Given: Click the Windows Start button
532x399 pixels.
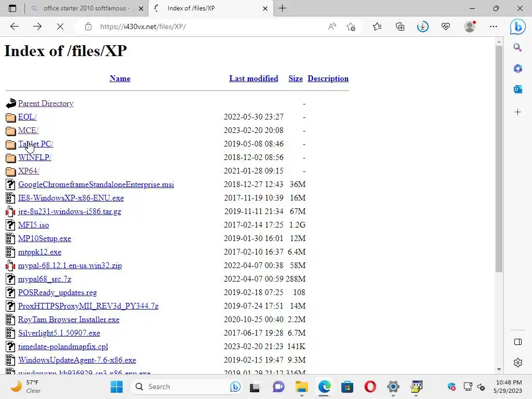Looking at the screenshot, I should click(x=117, y=387).
